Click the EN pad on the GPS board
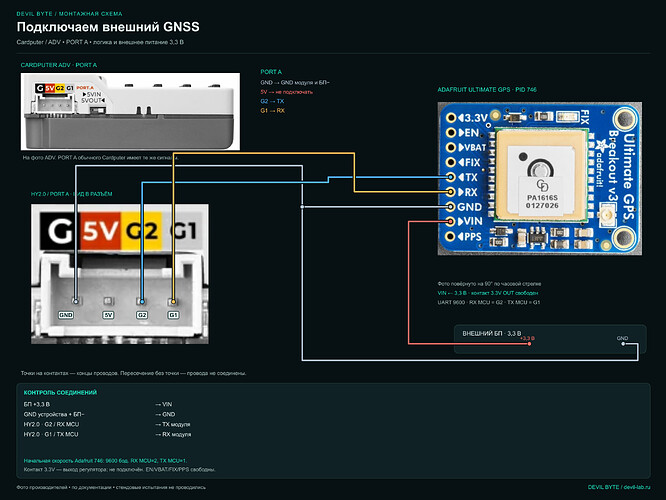This screenshot has width=666, height=500. (x=451, y=133)
